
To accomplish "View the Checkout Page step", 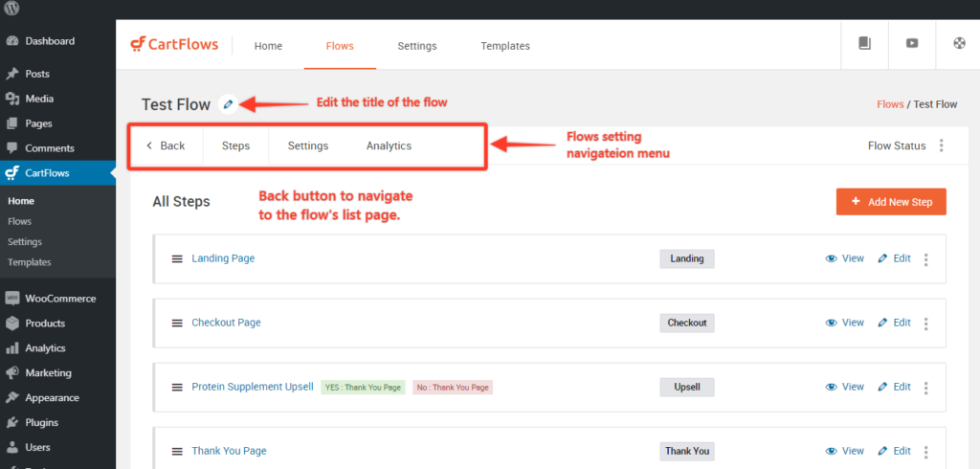I will click(x=845, y=323).
